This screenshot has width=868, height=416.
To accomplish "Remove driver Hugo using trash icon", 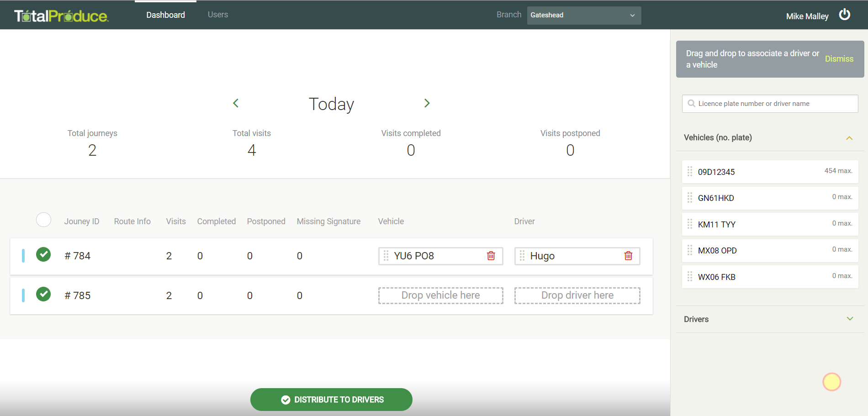I will click(628, 256).
